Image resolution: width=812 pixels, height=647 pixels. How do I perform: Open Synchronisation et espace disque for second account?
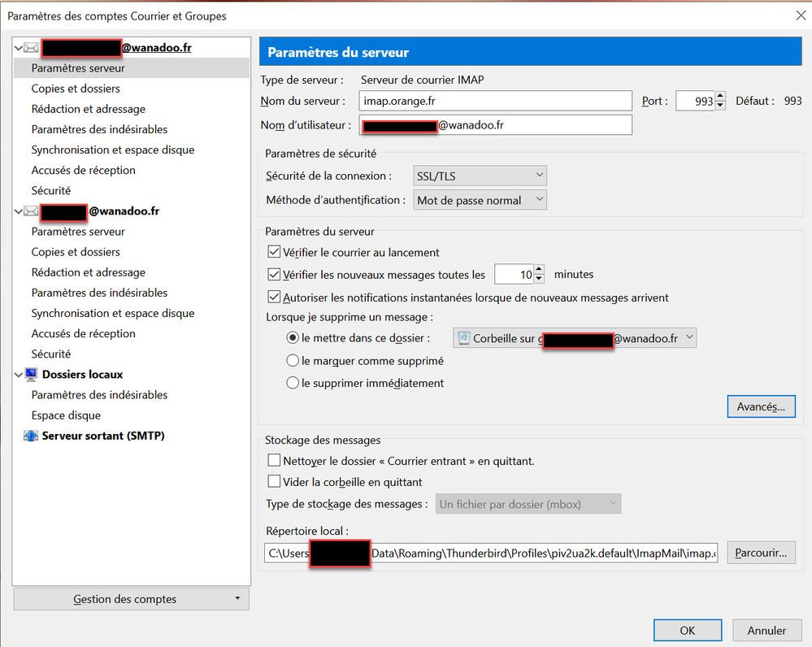(113, 313)
